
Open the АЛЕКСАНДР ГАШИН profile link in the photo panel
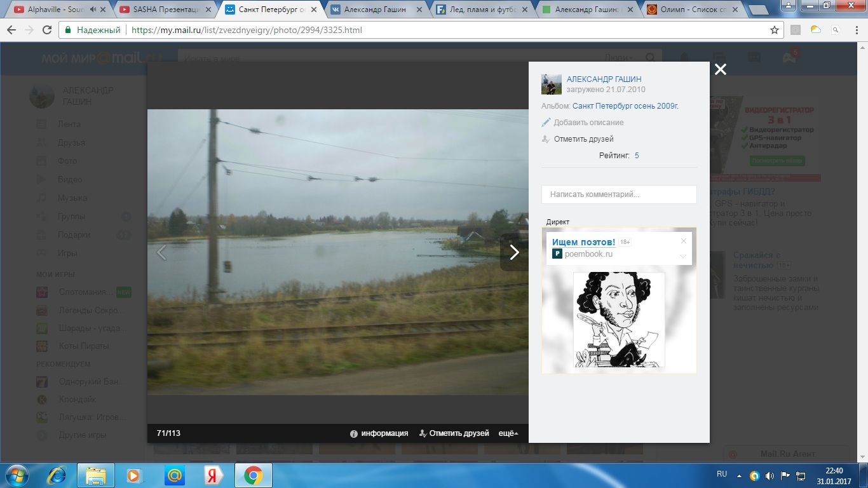pyautogui.click(x=604, y=79)
